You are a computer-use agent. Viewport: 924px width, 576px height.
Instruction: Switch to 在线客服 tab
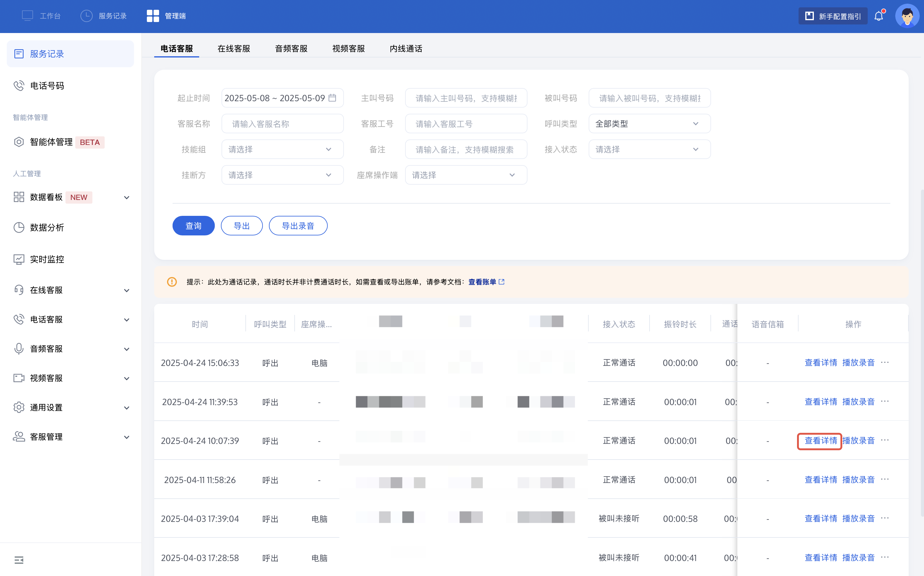click(x=234, y=48)
